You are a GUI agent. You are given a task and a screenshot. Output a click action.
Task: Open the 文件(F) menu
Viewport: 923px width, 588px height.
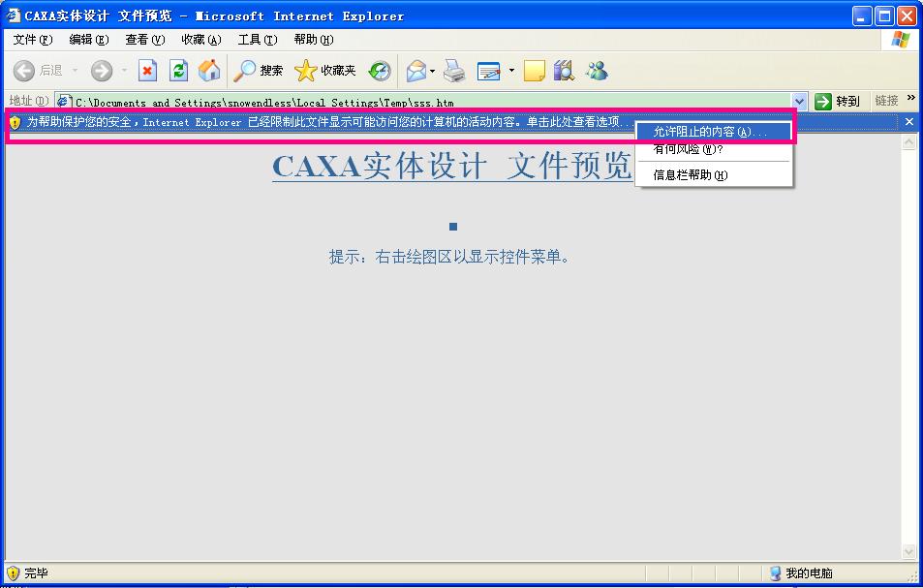click(x=33, y=40)
